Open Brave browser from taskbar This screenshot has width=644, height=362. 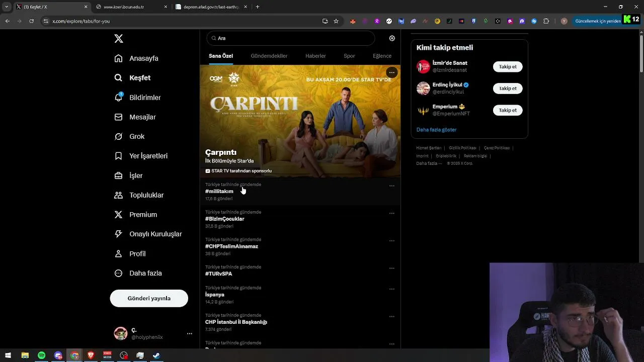91,355
